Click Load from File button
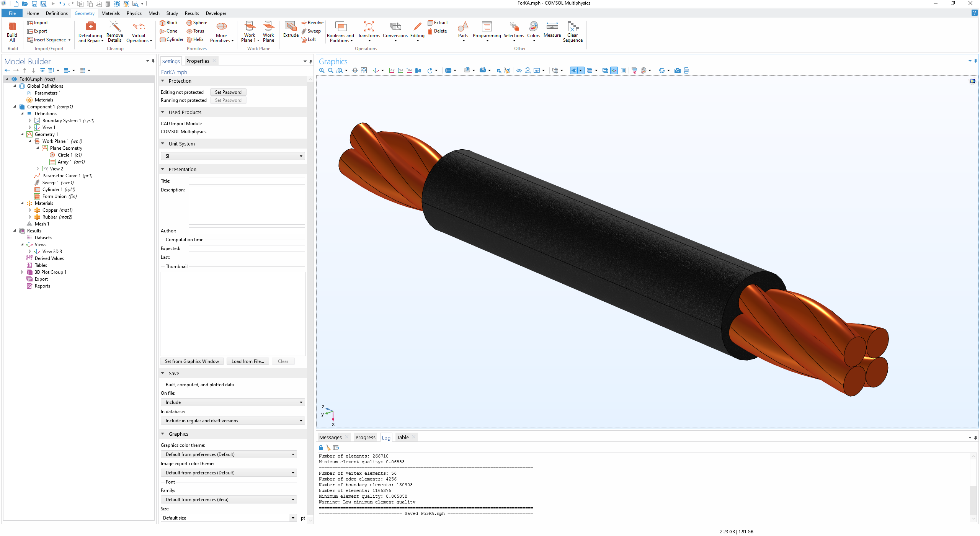 coord(248,361)
